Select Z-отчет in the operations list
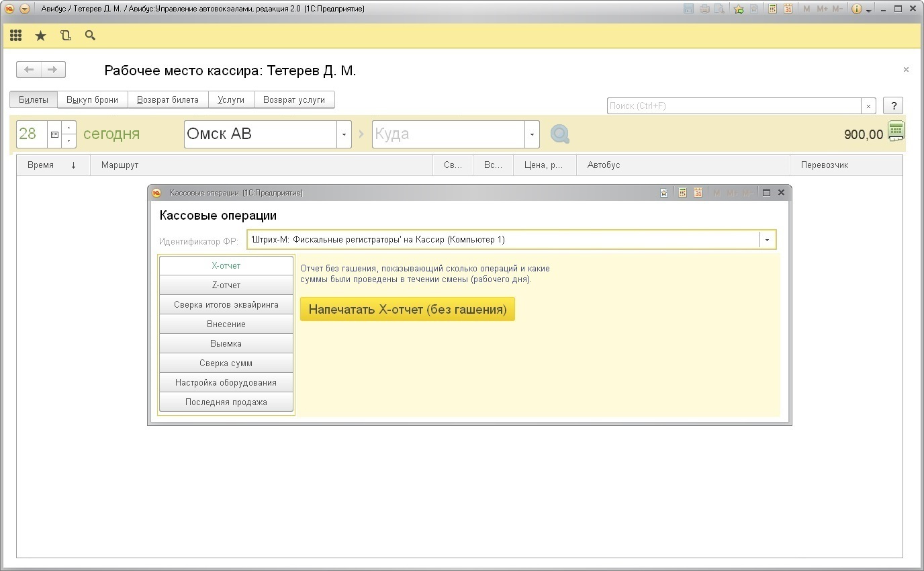The image size is (924, 571). (226, 285)
